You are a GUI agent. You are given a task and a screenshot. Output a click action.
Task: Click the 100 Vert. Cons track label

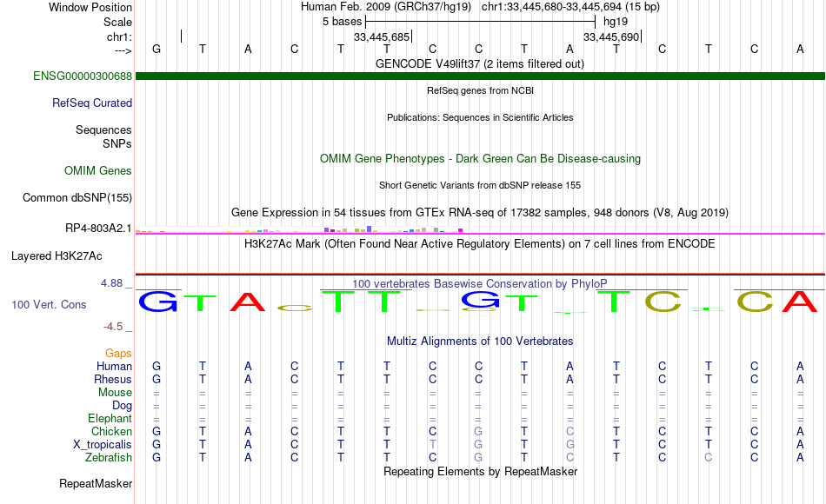tap(49, 304)
